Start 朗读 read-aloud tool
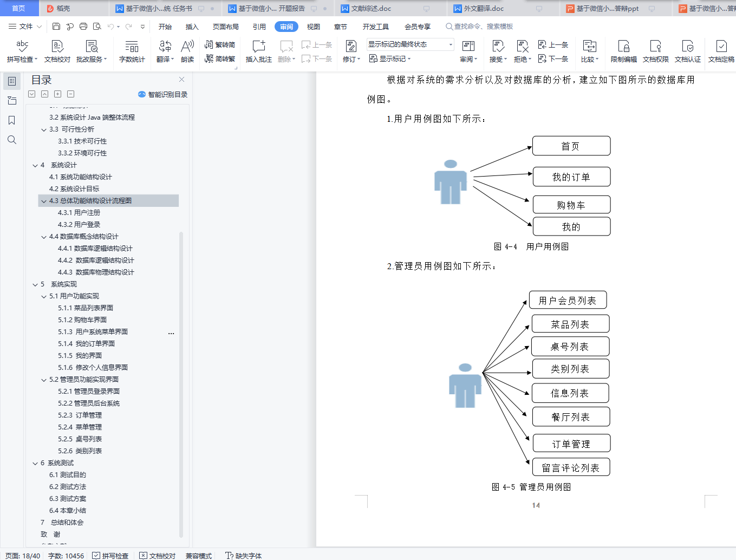Screen dimensions: 736x560 tap(187, 51)
